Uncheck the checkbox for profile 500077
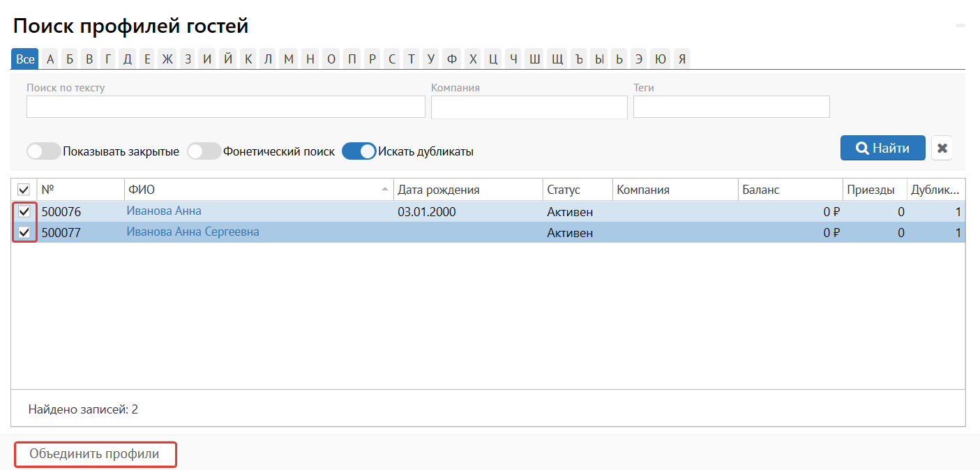 click(24, 233)
